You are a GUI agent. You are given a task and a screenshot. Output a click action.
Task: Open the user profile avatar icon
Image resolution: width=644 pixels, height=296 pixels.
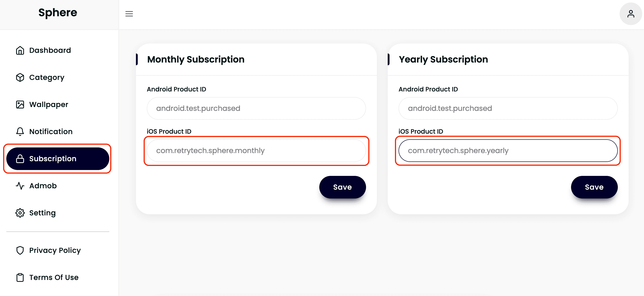(x=630, y=14)
